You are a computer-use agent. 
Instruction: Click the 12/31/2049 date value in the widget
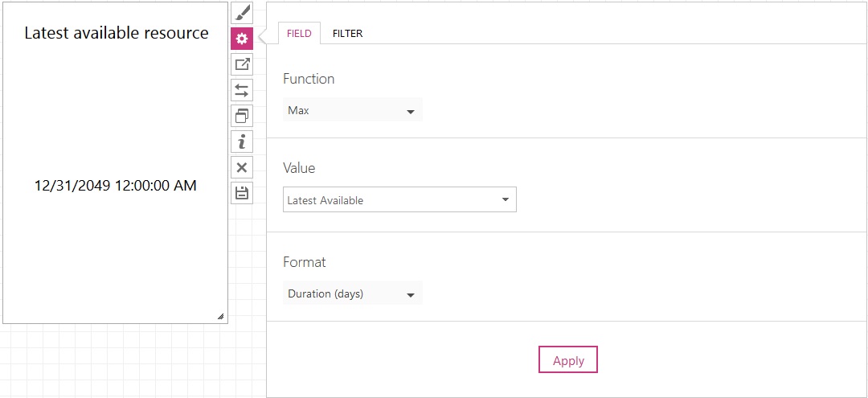point(116,186)
